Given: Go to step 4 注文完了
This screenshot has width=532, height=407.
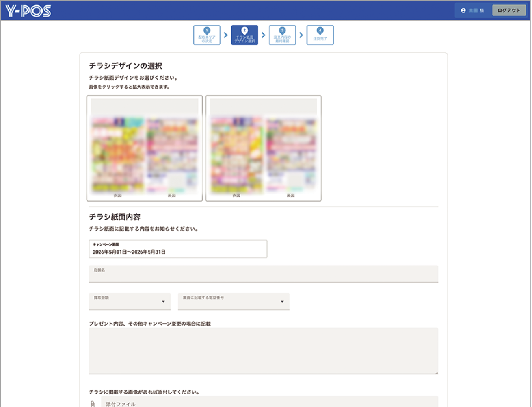Looking at the screenshot, I should pos(320,35).
